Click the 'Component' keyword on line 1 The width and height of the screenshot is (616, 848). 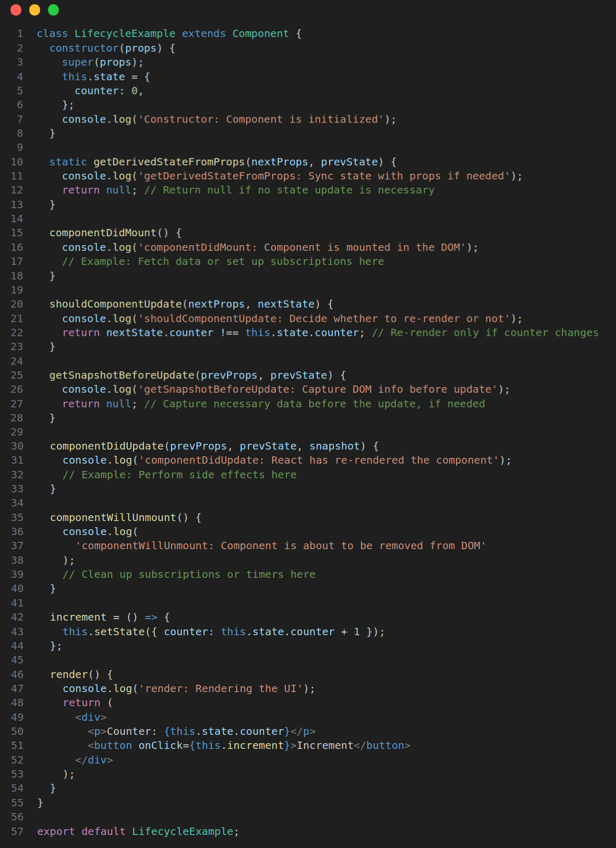point(261,33)
